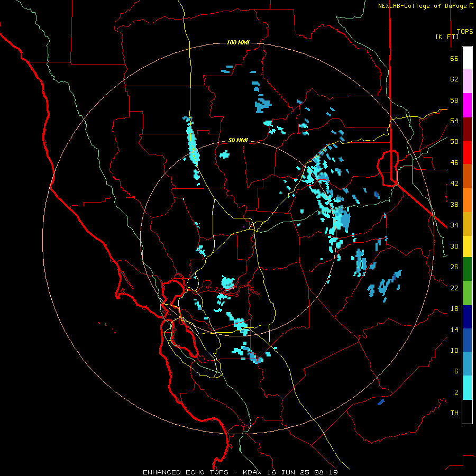Image resolution: width=476 pixels, height=476 pixels.
Task: Click the TH legend label
Action: click(x=454, y=413)
